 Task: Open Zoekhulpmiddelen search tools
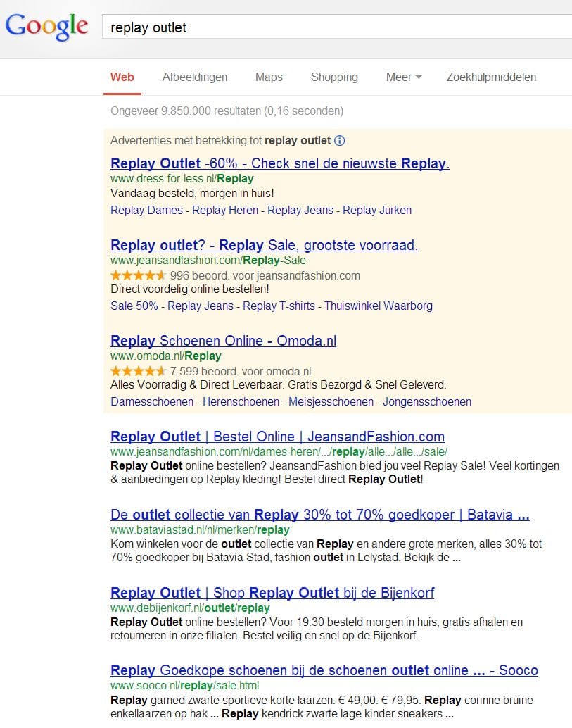tap(491, 77)
